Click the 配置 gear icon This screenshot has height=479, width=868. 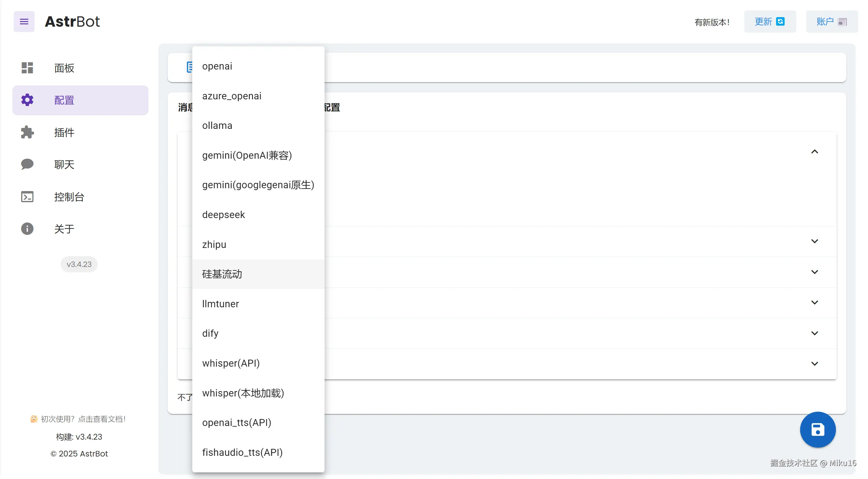tap(27, 100)
